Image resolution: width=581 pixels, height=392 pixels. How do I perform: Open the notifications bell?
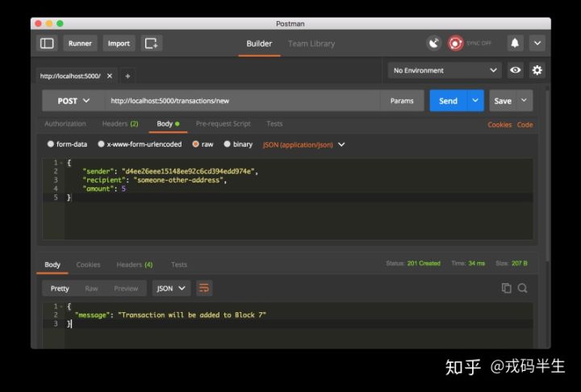click(515, 44)
